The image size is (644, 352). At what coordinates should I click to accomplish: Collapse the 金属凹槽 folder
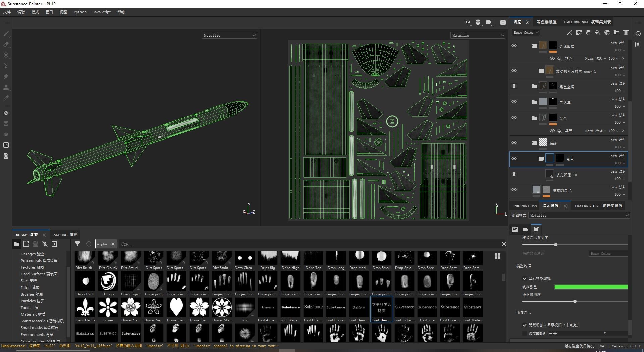(534, 46)
